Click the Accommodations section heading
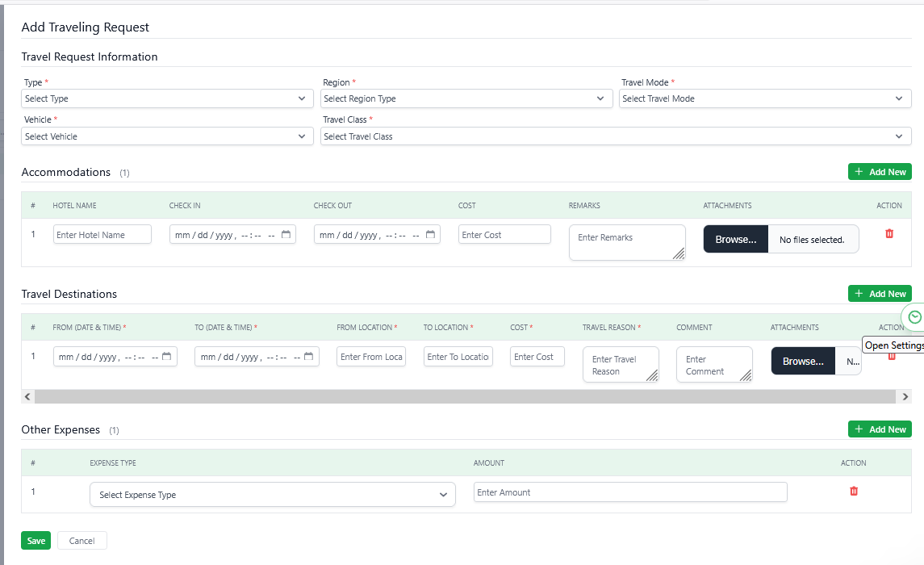 66,172
